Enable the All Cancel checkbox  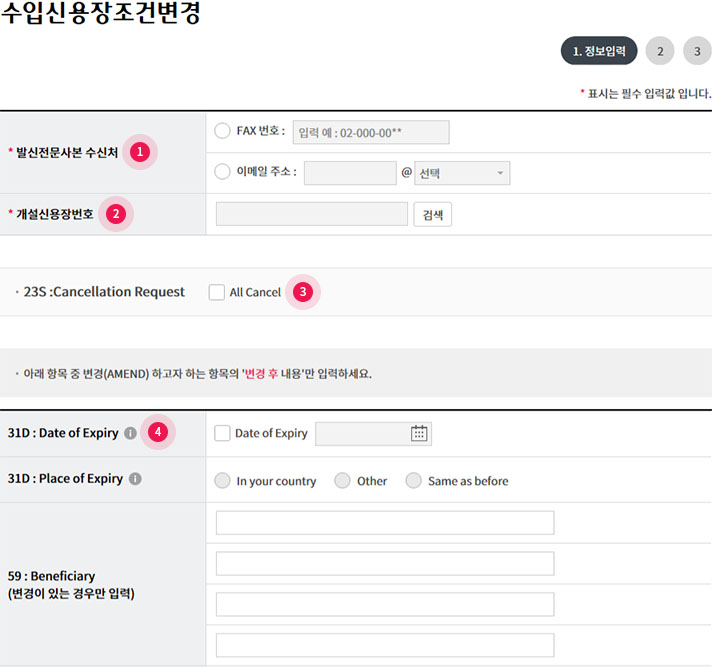[217, 292]
